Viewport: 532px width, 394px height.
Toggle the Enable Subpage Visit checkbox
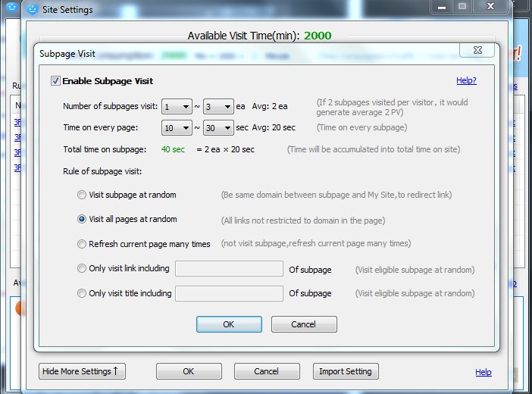click(55, 81)
